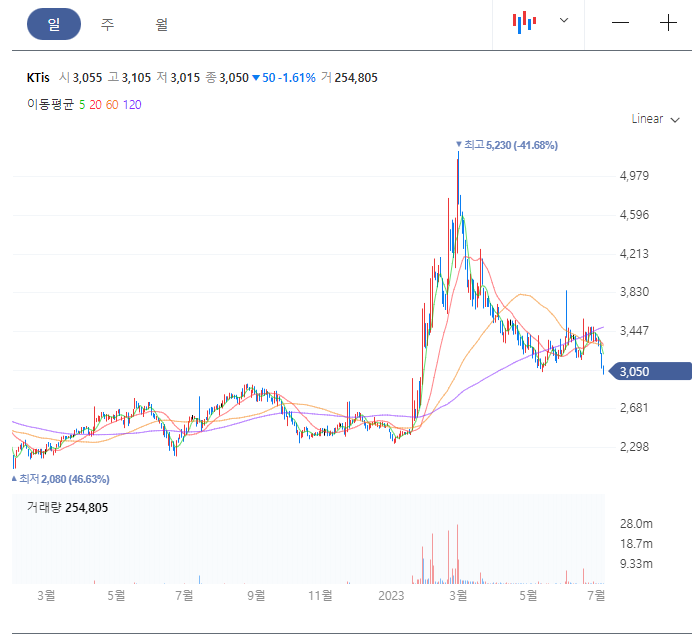
Task: Switch to the 월 (monthly) chart tab
Action: click(161, 24)
